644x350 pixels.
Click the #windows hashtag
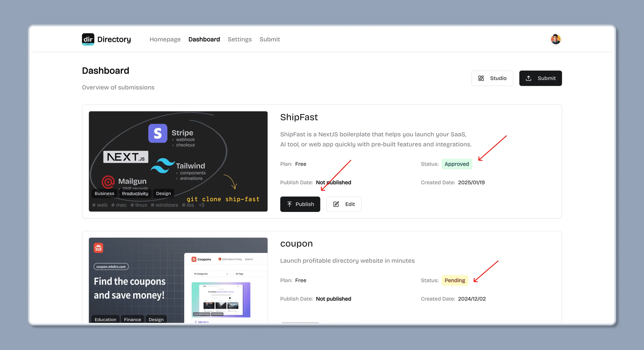tap(164, 205)
